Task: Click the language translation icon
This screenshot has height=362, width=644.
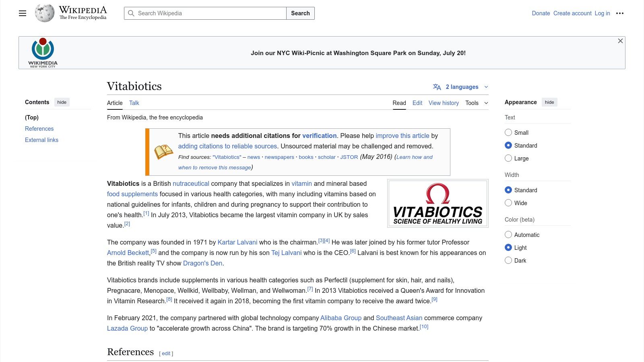Action: pyautogui.click(x=437, y=87)
